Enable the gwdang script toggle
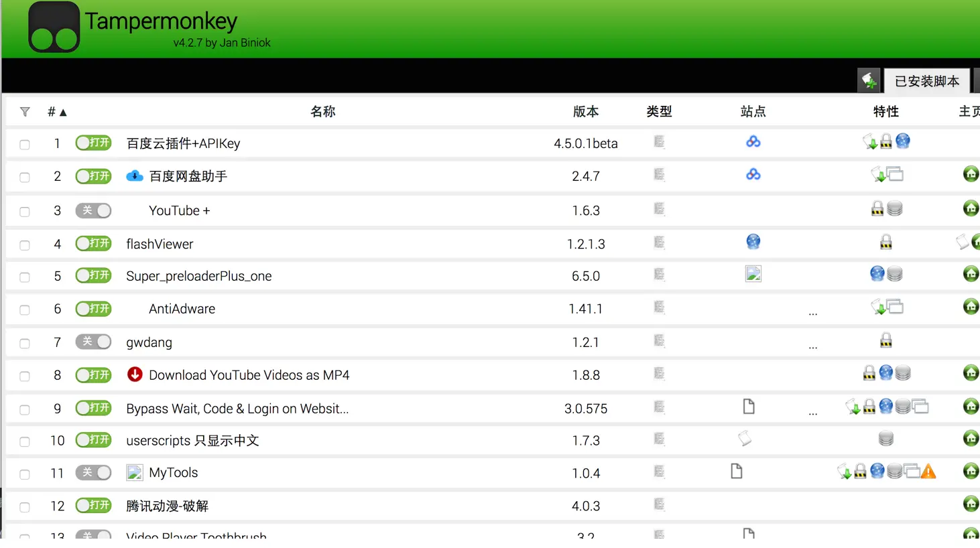This screenshot has height=548, width=980. (x=93, y=342)
